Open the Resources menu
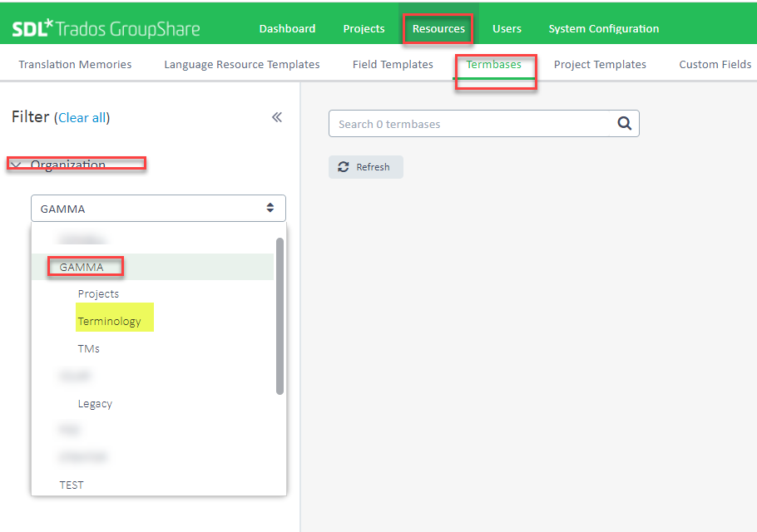This screenshot has width=757, height=532. coord(438,29)
